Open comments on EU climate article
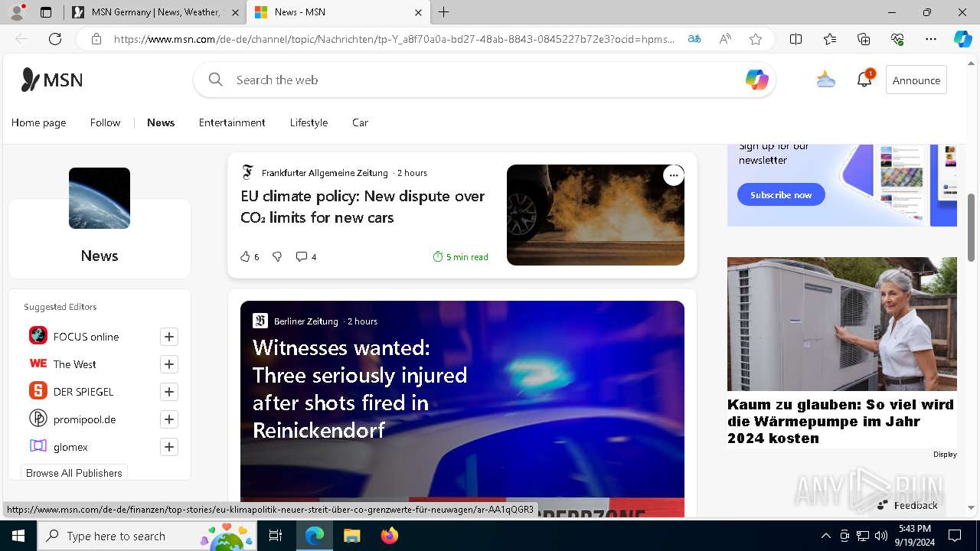This screenshot has height=551, width=980. tap(305, 257)
